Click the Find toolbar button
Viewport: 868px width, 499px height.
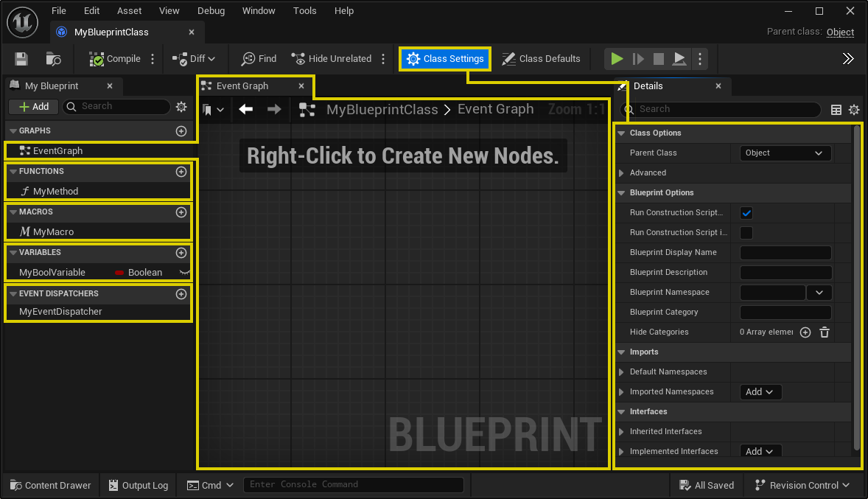tap(259, 59)
